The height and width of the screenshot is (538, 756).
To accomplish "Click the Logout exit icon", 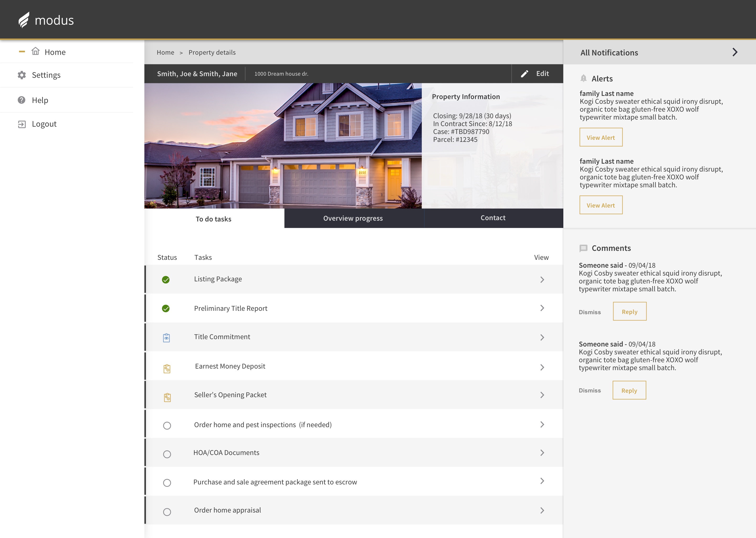I will pyautogui.click(x=22, y=124).
